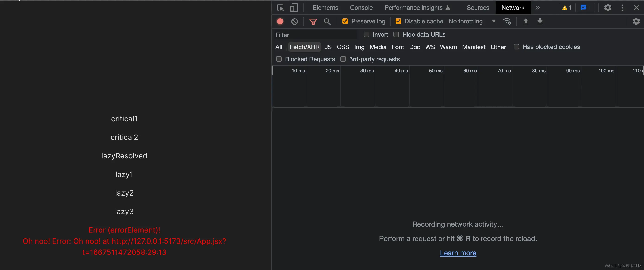Open the Learn more link
Viewport: 644px width, 270px height.
(x=458, y=253)
